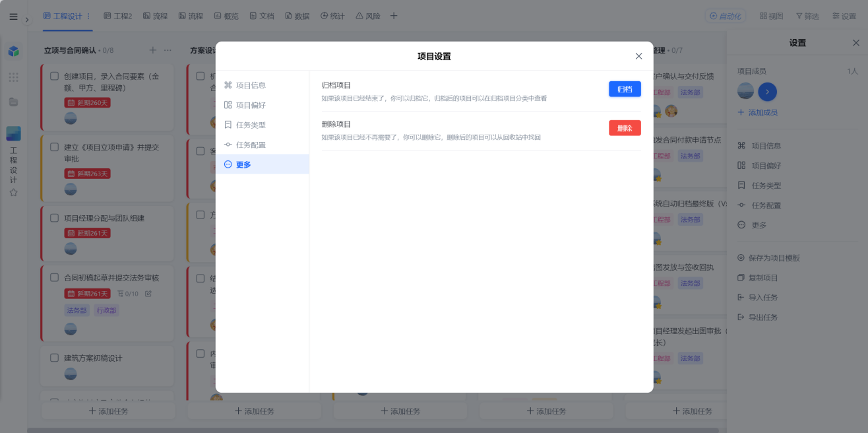This screenshot has width=868, height=433.
Task: Open the 工程设计 tab options dots
Action: click(x=88, y=16)
